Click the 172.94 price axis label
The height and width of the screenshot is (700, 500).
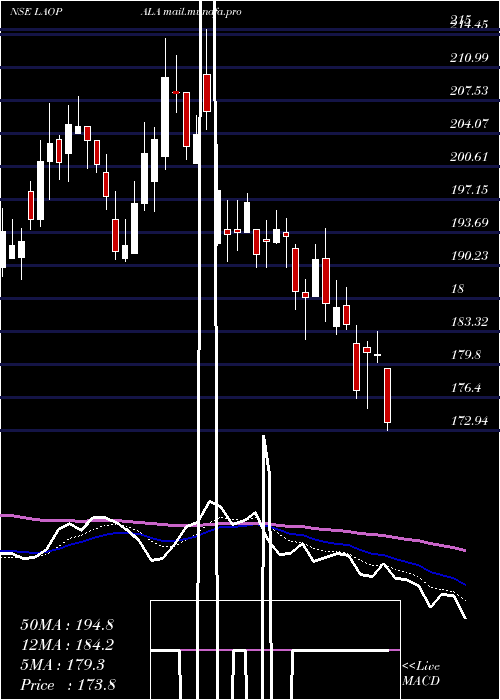[x=469, y=421]
